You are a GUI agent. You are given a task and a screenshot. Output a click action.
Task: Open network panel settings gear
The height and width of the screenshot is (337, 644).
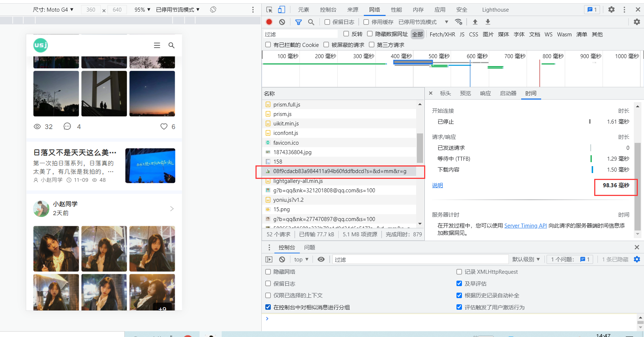pyautogui.click(x=637, y=22)
